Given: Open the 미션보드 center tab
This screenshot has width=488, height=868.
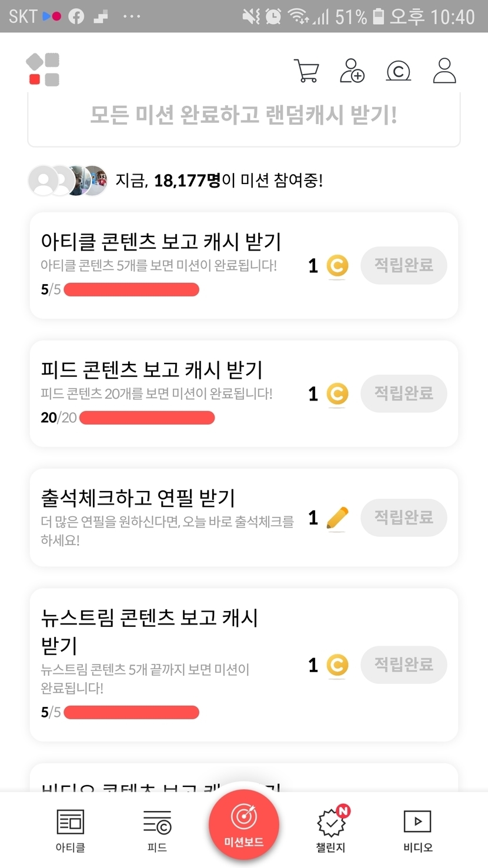Looking at the screenshot, I should click(x=243, y=824).
